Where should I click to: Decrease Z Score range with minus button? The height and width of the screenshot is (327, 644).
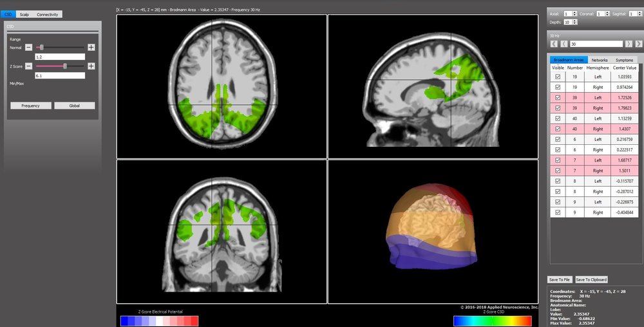[x=28, y=66]
